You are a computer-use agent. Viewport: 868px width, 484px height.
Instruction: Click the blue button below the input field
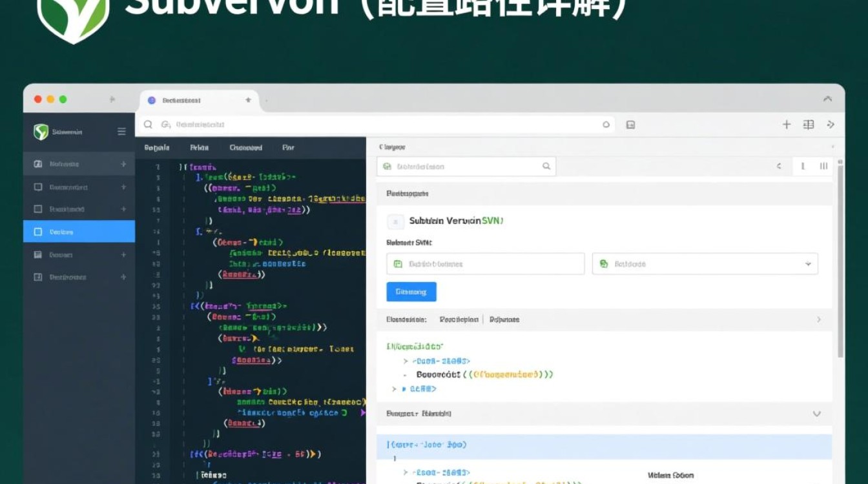click(411, 292)
